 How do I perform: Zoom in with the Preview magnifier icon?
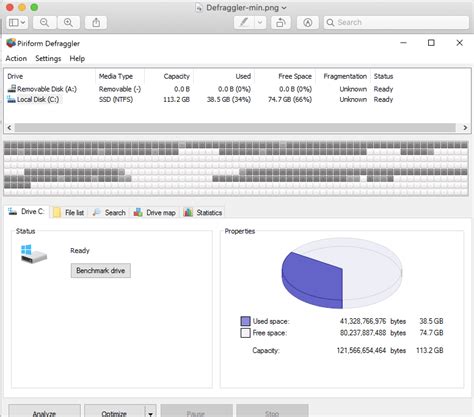(68, 23)
